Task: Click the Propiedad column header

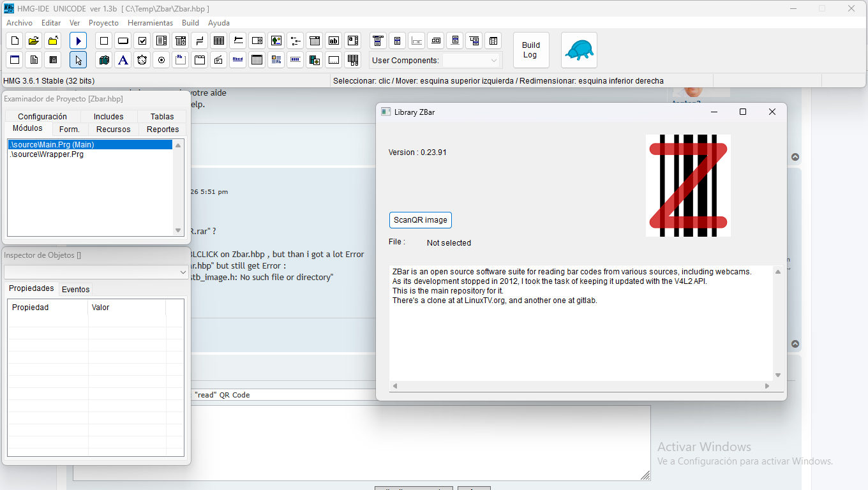Action: click(x=48, y=308)
